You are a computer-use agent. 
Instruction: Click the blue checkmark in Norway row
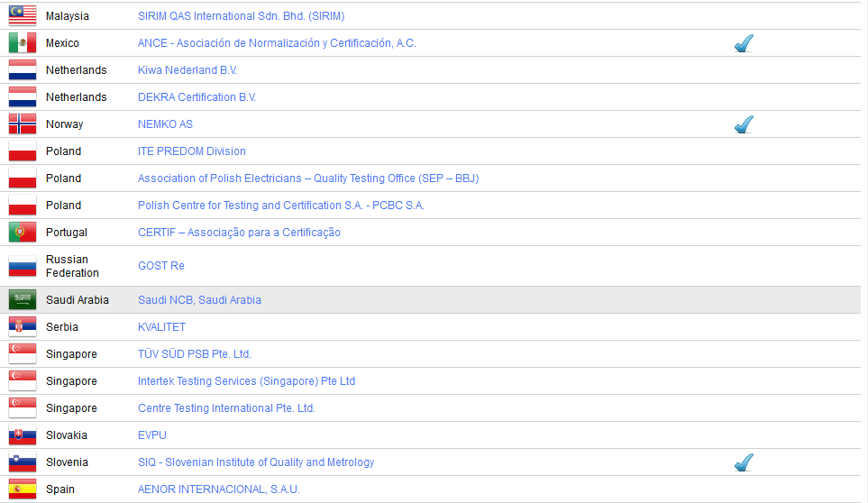(x=744, y=124)
